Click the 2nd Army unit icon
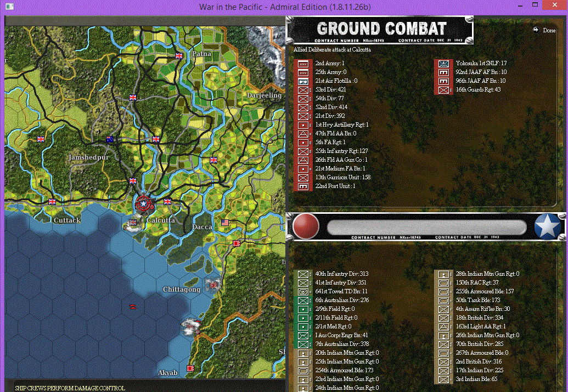The width and height of the screenshot is (568, 392). click(303, 64)
